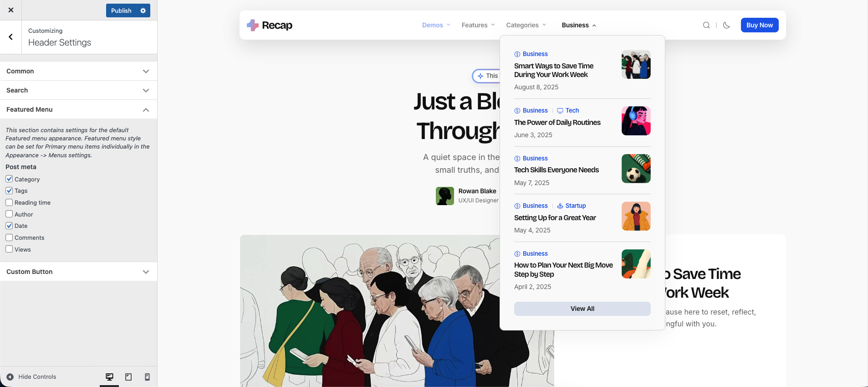The height and width of the screenshot is (387, 868).
Task: Open the site search magnifier icon
Action: [706, 25]
